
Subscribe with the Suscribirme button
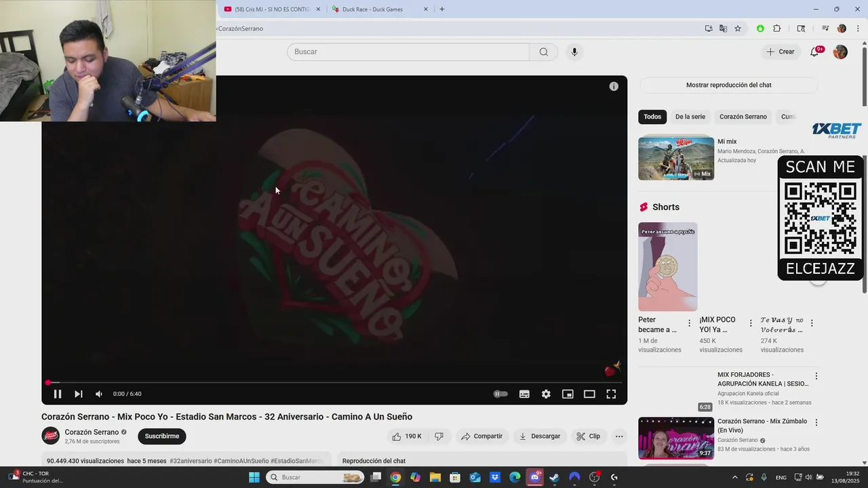pyautogui.click(x=162, y=436)
